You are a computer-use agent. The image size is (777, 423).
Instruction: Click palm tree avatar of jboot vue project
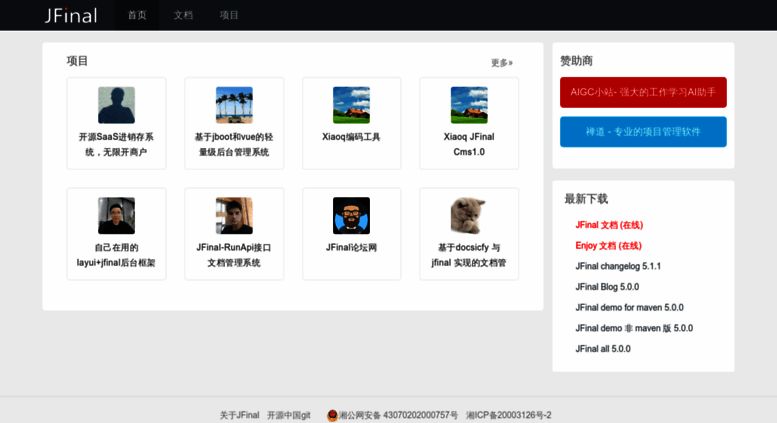click(234, 105)
